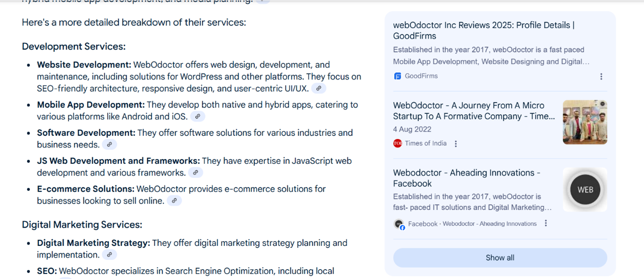Open webOdoctor Inc Reviews 2025 GoodFirms link
Image resolution: width=644 pixels, height=279 pixels.
(x=483, y=30)
